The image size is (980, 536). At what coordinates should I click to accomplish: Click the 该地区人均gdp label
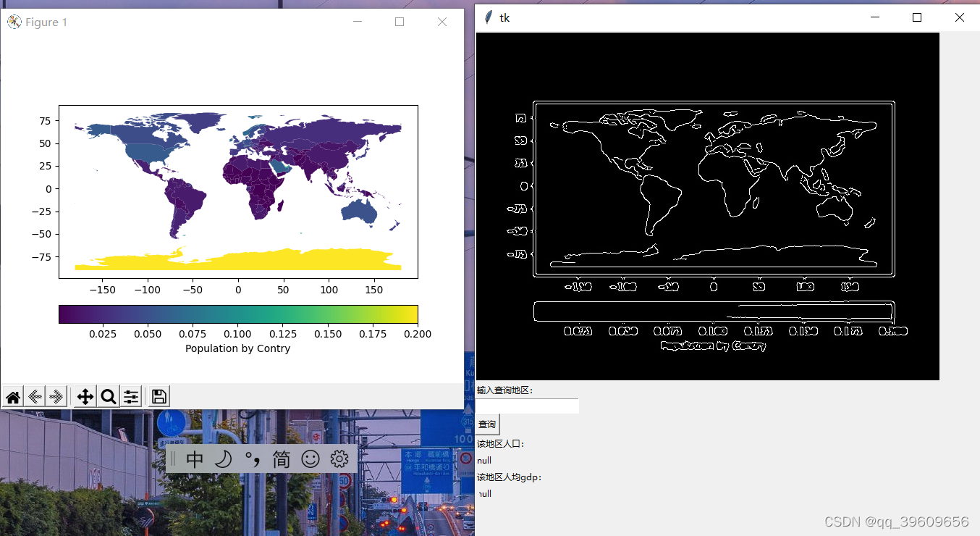tap(510, 477)
